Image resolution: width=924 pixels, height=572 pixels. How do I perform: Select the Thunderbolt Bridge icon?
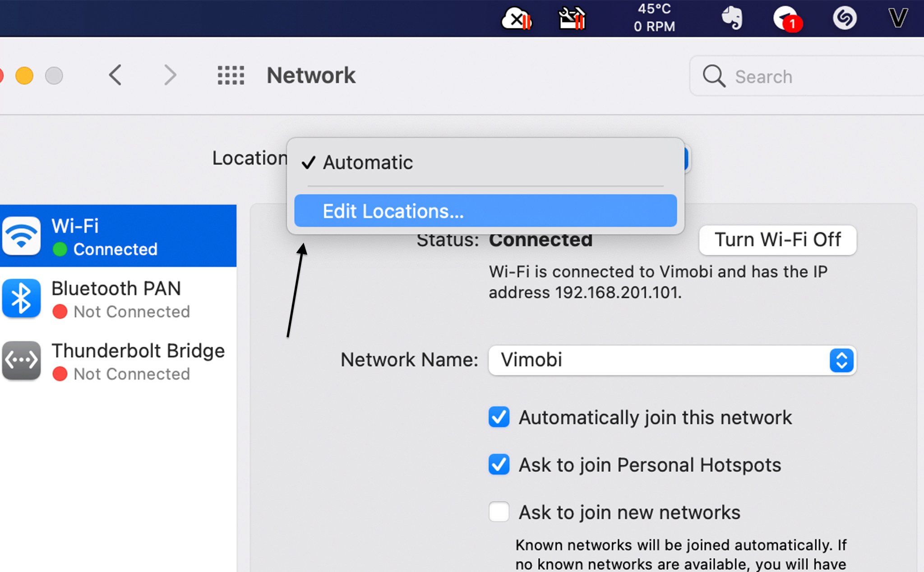pos(21,360)
